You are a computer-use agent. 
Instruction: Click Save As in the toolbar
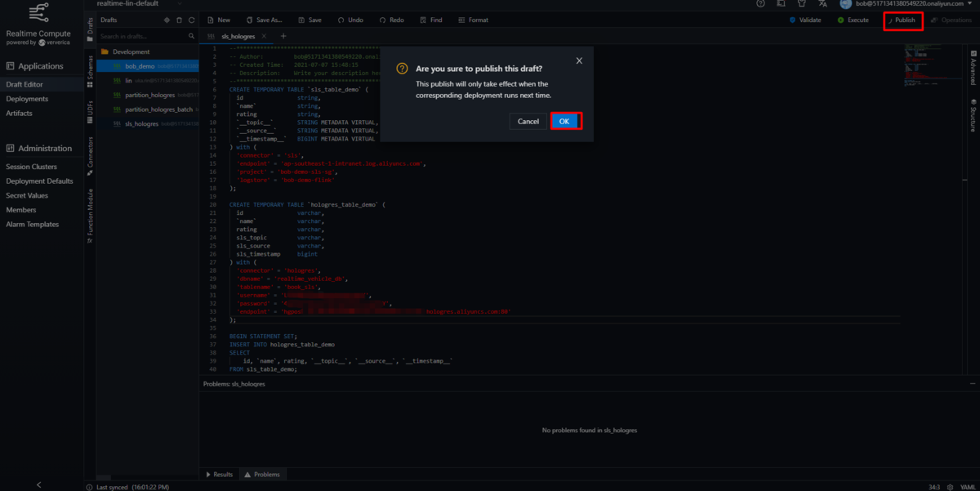tap(263, 20)
